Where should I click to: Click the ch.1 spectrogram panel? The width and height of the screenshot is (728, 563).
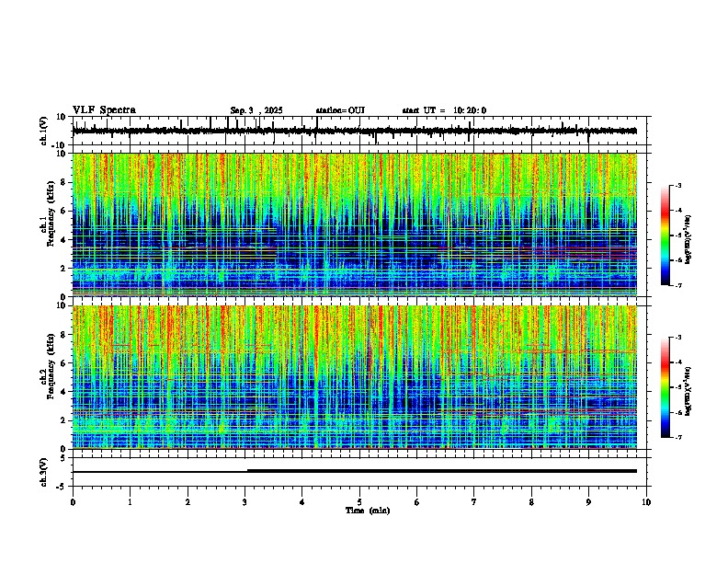355,224
